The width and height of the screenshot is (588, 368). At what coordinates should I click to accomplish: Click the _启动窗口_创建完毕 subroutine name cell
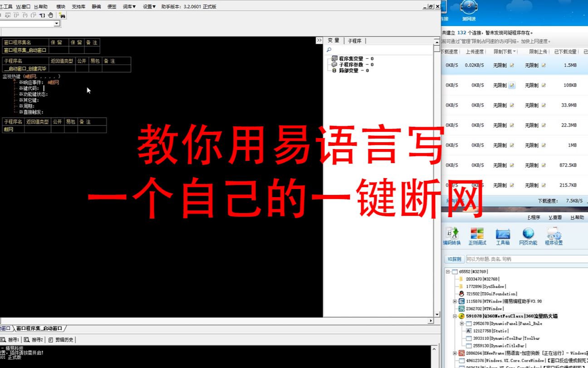pos(25,69)
